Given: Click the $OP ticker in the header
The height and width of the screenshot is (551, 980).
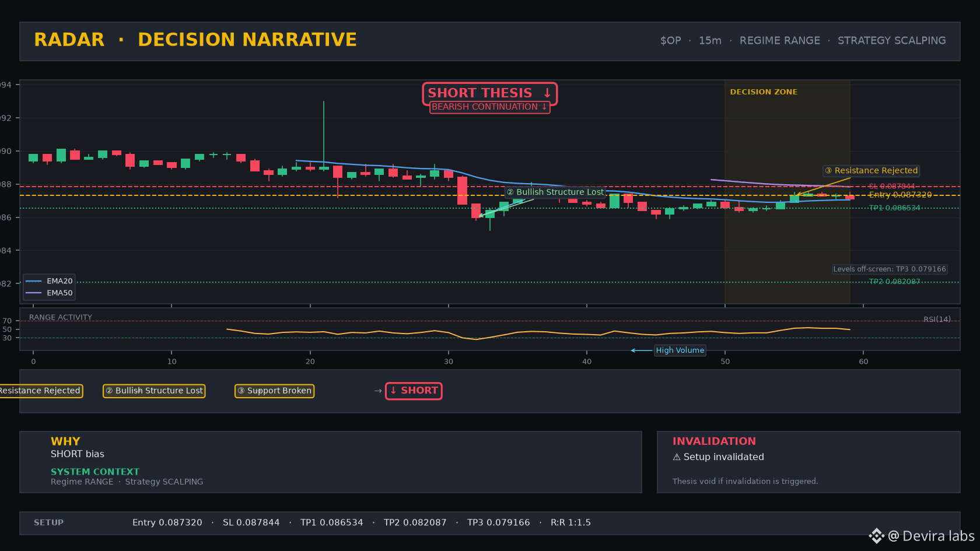Looking at the screenshot, I should pos(670,40).
